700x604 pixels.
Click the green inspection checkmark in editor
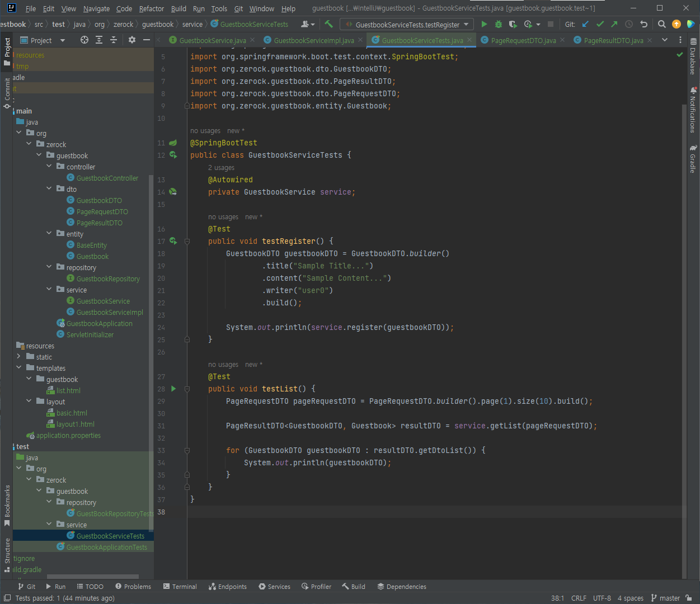[680, 54]
